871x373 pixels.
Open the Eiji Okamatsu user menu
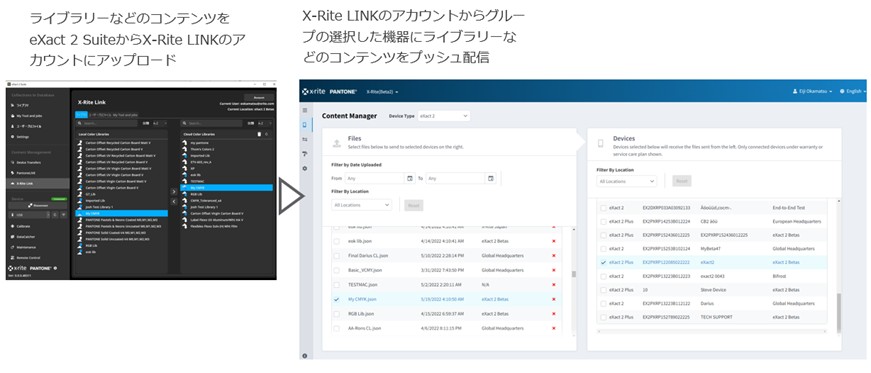(x=812, y=91)
